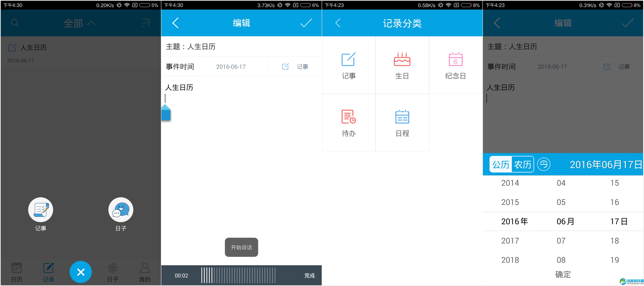Open the 我的 profile tab

point(145,272)
